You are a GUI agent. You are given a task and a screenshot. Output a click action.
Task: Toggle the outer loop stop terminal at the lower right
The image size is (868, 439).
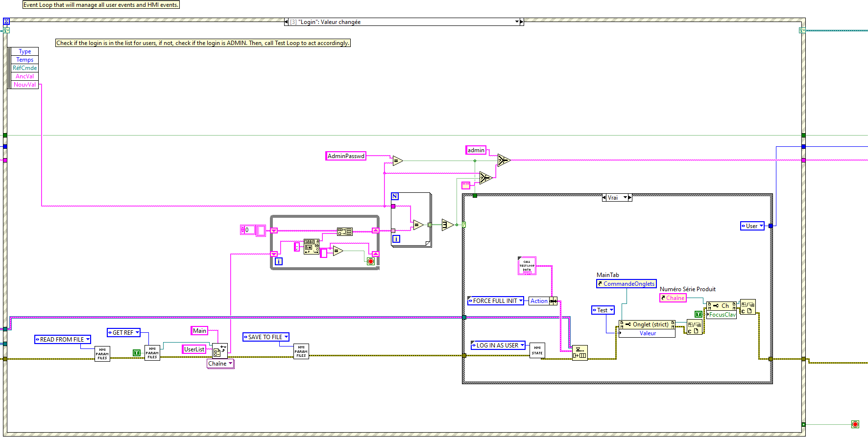point(855,424)
